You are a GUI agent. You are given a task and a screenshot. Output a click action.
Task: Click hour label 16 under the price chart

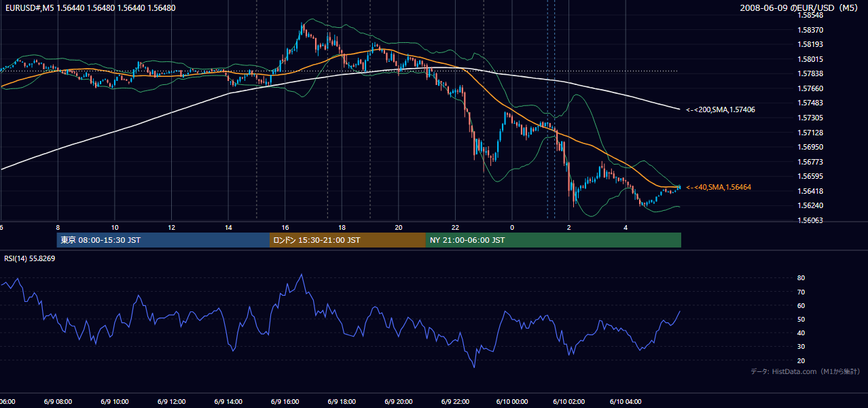tap(285, 227)
